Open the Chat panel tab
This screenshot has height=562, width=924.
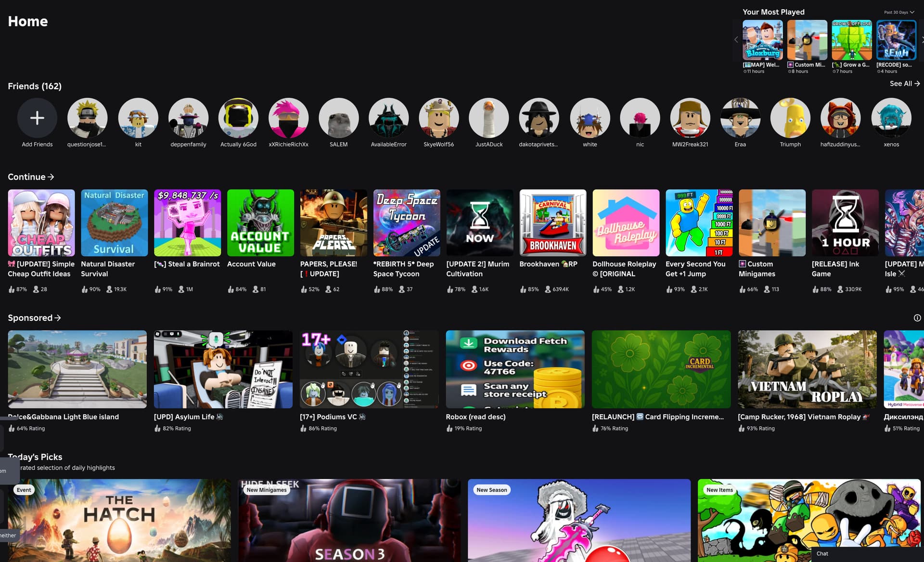(x=822, y=553)
